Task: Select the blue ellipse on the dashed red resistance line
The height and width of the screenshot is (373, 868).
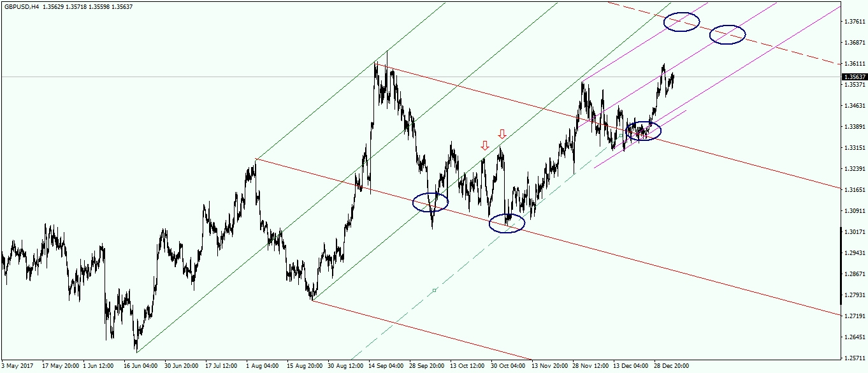Action: coord(727,36)
